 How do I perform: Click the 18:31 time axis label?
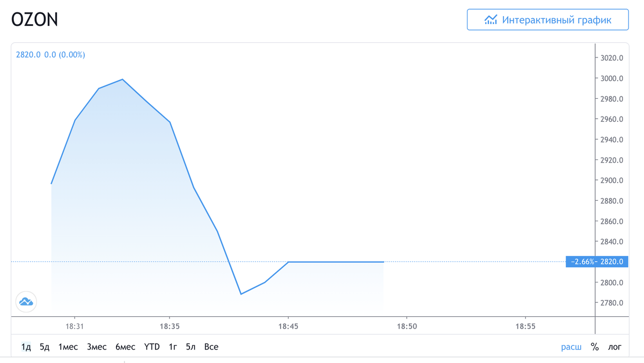point(74,326)
